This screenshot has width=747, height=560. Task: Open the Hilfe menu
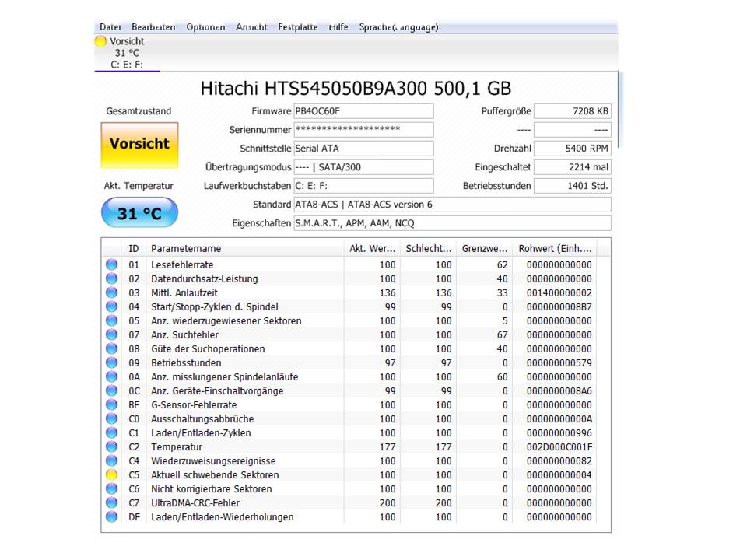pyautogui.click(x=338, y=27)
